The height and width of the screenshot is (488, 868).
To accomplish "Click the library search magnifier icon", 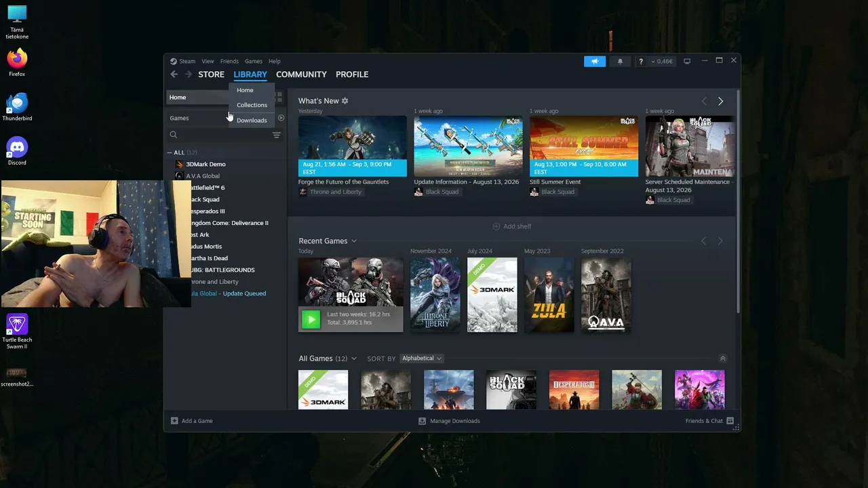I will pyautogui.click(x=174, y=135).
